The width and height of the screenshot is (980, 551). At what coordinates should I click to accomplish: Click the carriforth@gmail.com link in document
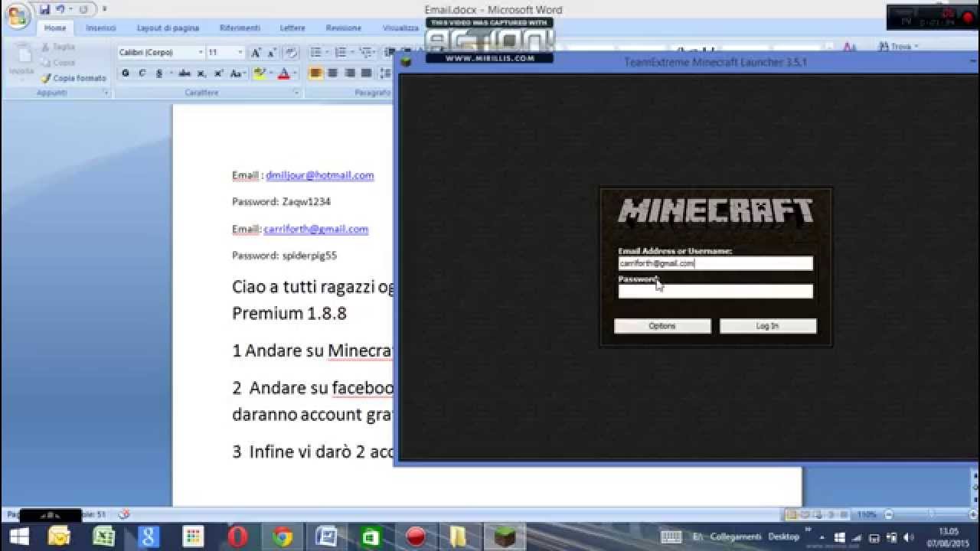pyautogui.click(x=315, y=229)
